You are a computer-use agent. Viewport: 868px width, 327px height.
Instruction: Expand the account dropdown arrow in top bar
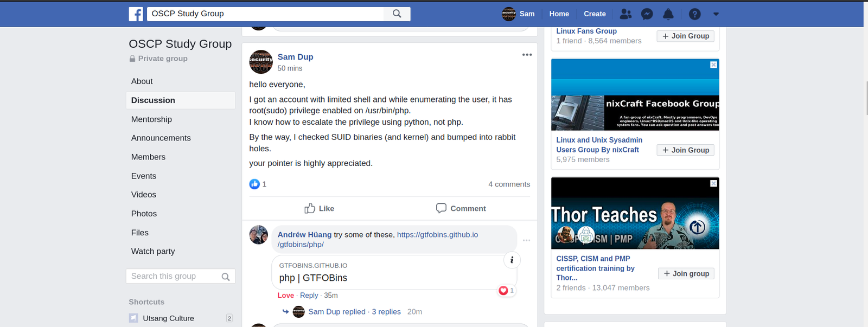(716, 14)
